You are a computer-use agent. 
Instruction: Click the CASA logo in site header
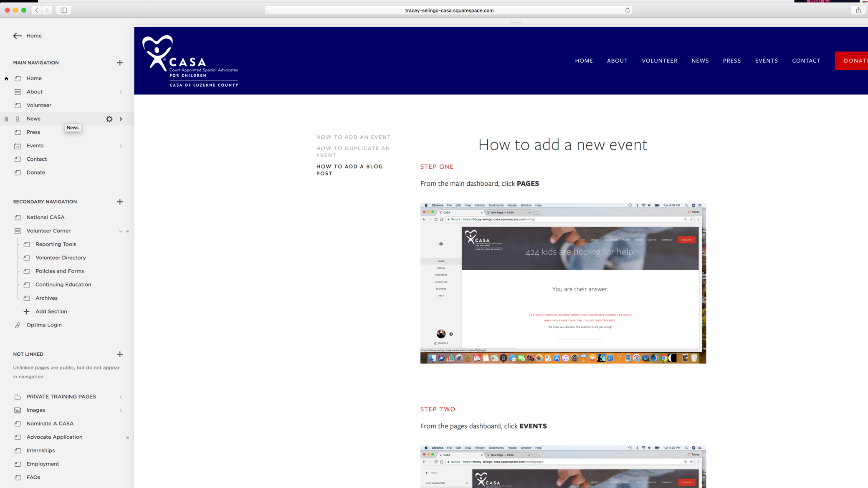click(190, 61)
